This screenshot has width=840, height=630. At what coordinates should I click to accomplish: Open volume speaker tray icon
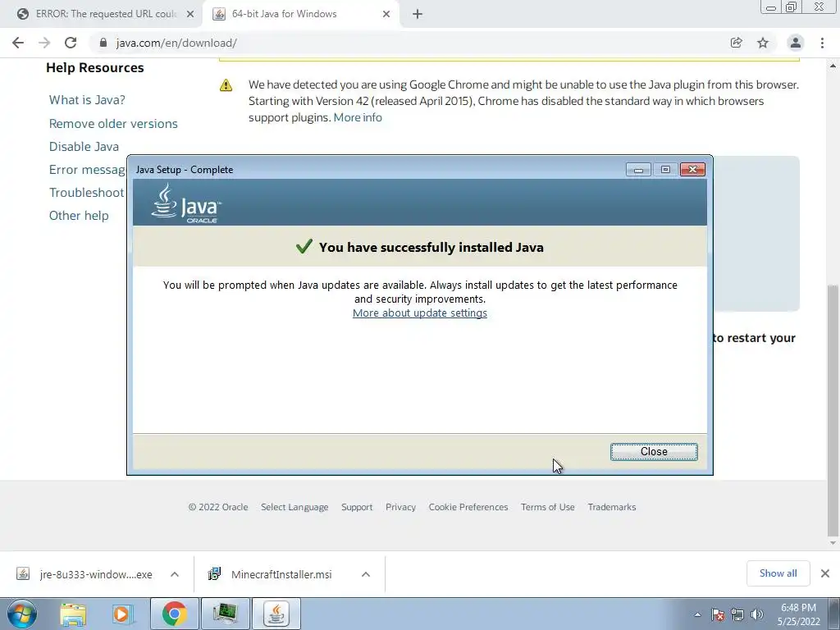click(757, 615)
